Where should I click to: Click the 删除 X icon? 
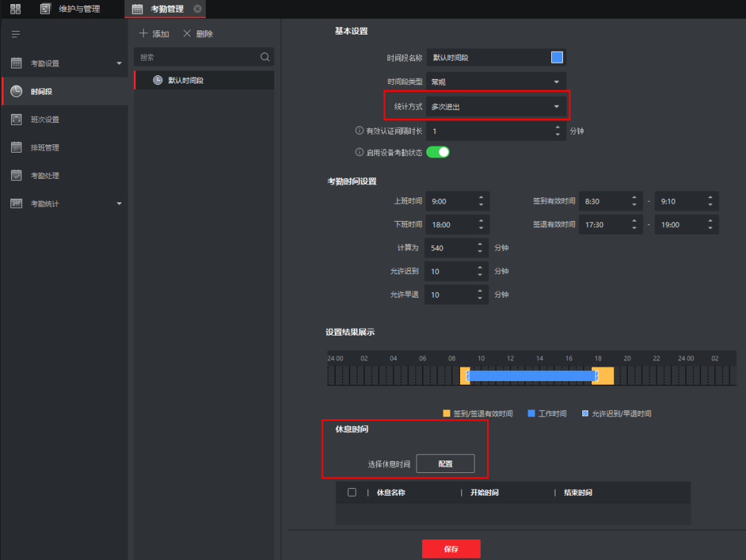tap(186, 34)
